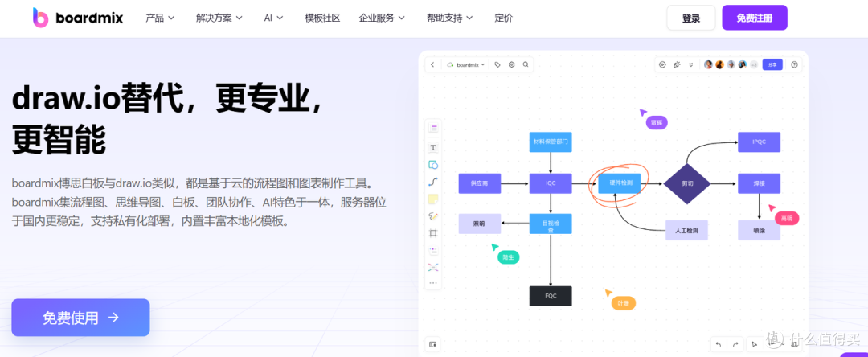This screenshot has width=868, height=357.
Task: Start presentation with the play icon
Action: click(x=662, y=64)
